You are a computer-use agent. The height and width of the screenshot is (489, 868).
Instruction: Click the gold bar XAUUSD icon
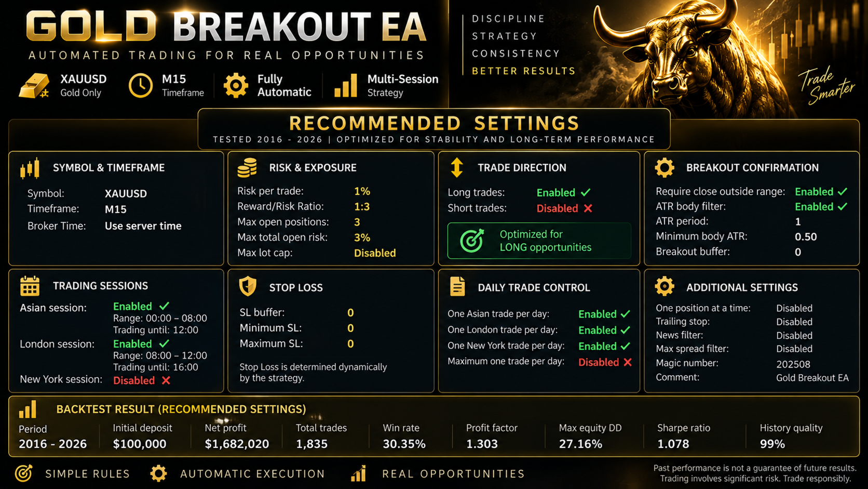pos(34,86)
